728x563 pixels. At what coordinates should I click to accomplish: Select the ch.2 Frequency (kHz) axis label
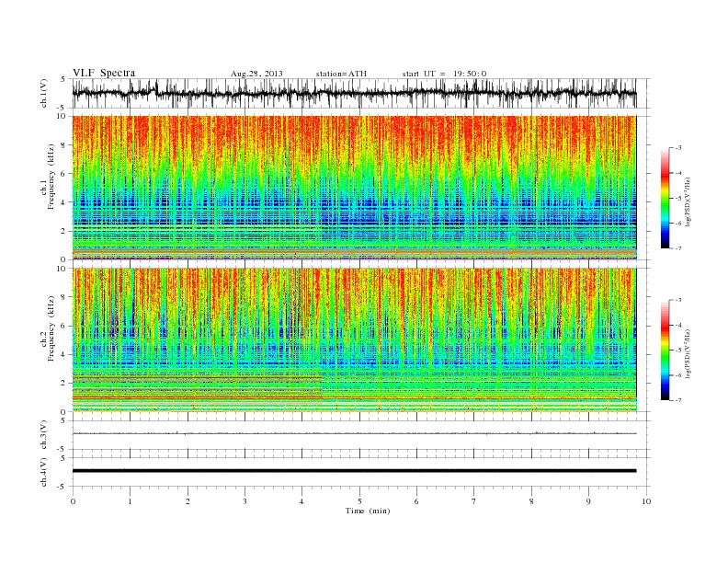[48, 327]
